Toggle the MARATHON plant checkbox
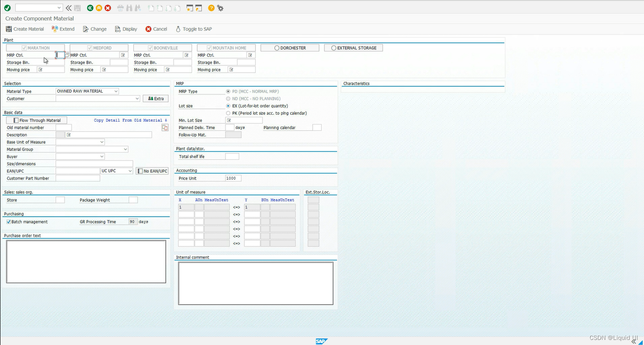644x345 pixels. [x=24, y=48]
